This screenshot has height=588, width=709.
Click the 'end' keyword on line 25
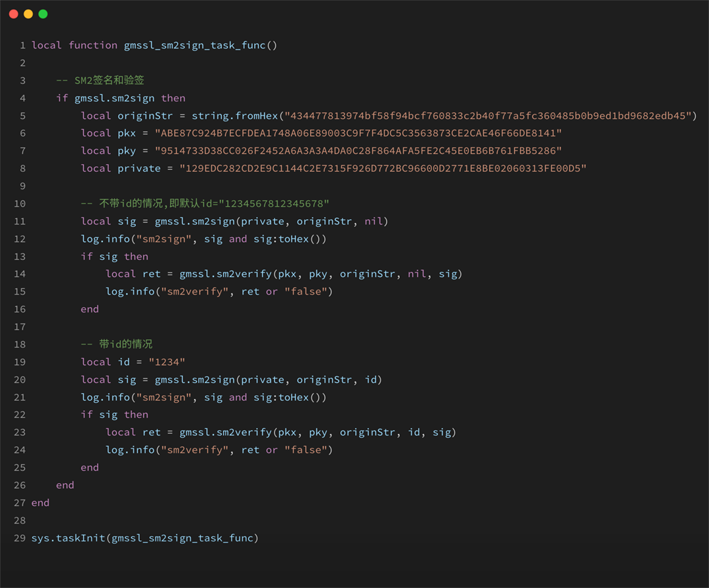[x=89, y=467]
